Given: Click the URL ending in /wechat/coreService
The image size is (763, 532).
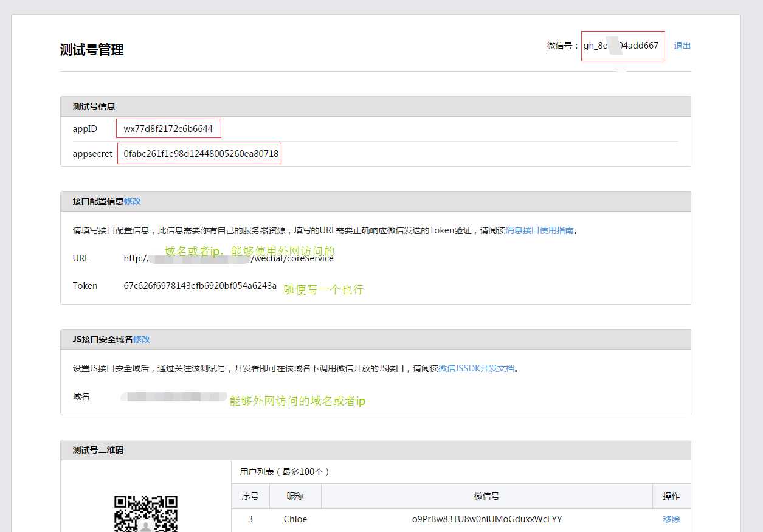Looking at the screenshot, I should (229, 258).
